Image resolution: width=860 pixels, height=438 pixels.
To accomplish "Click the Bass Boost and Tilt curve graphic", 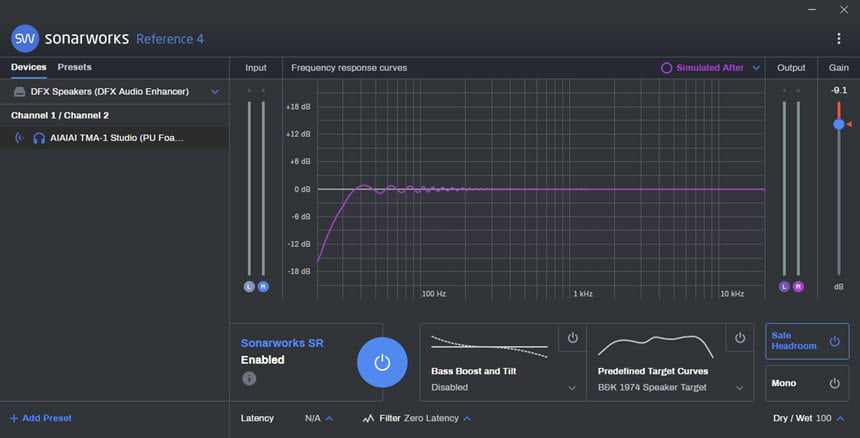I will click(489, 346).
